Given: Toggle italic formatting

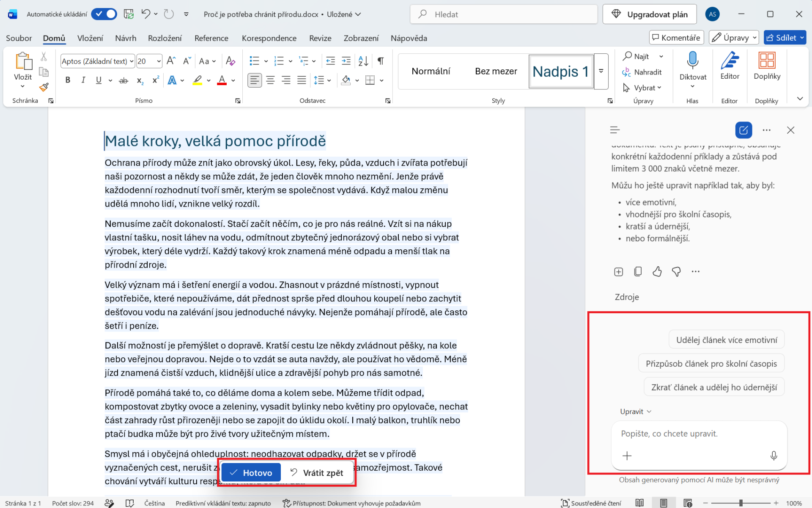Looking at the screenshot, I should point(83,80).
